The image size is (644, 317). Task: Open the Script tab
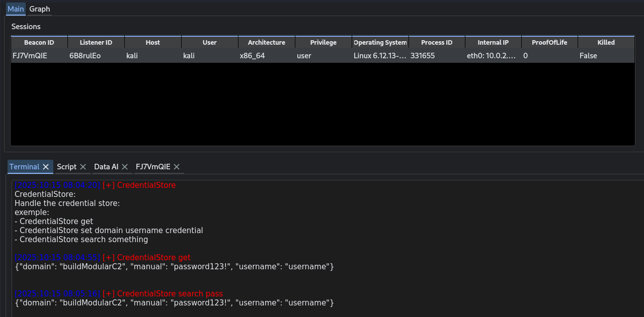coord(66,167)
